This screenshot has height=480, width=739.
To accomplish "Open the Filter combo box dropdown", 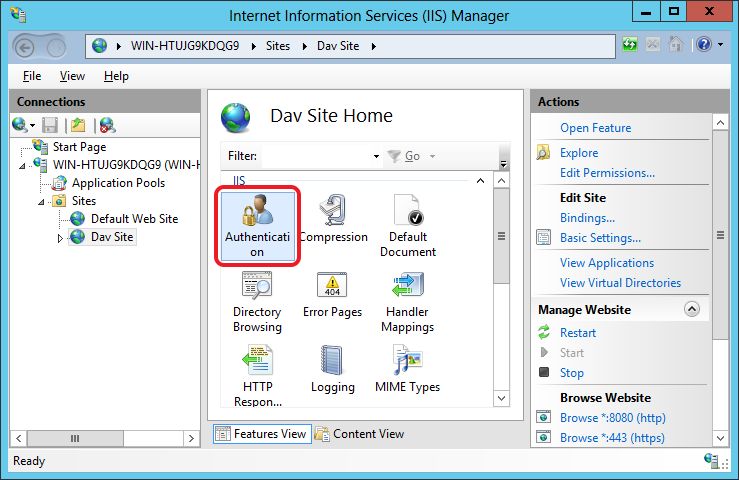I will tap(376, 156).
